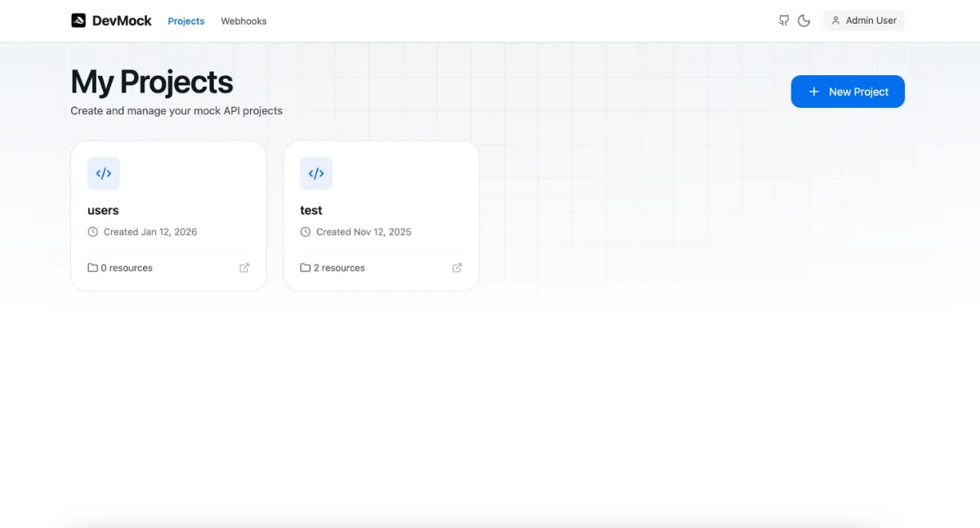Click the clock icon on the test card
The height and width of the screenshot is (528, 980).
(304, 231)
